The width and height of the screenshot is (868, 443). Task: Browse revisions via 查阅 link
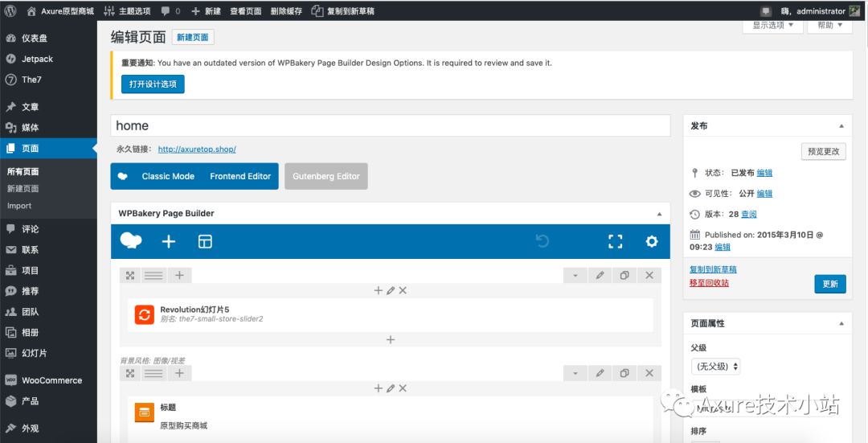749,214
